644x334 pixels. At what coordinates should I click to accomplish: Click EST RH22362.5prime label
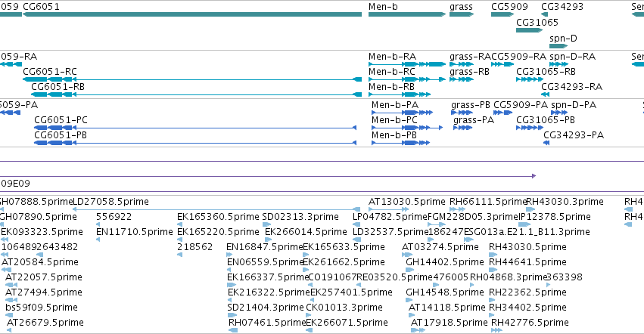tap(527, 292)
